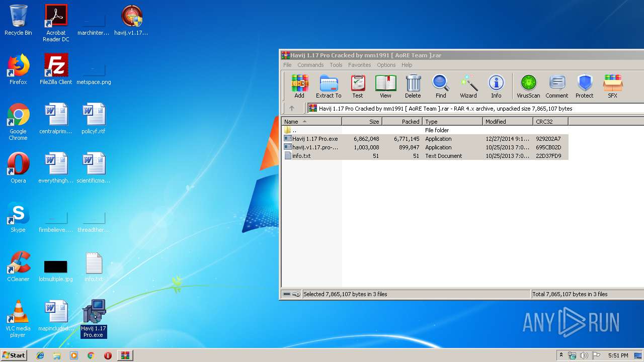Select havij.v1.17.pro-... file in archive list
The image size is (644, 362).
425,147
